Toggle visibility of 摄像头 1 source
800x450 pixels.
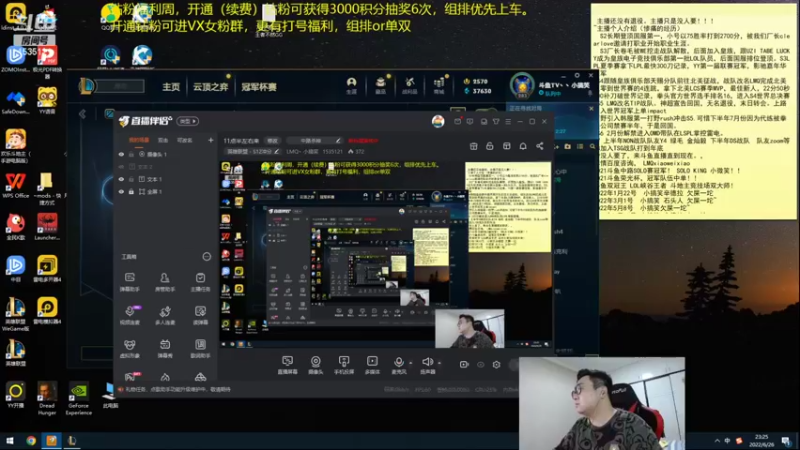[121, 154]
